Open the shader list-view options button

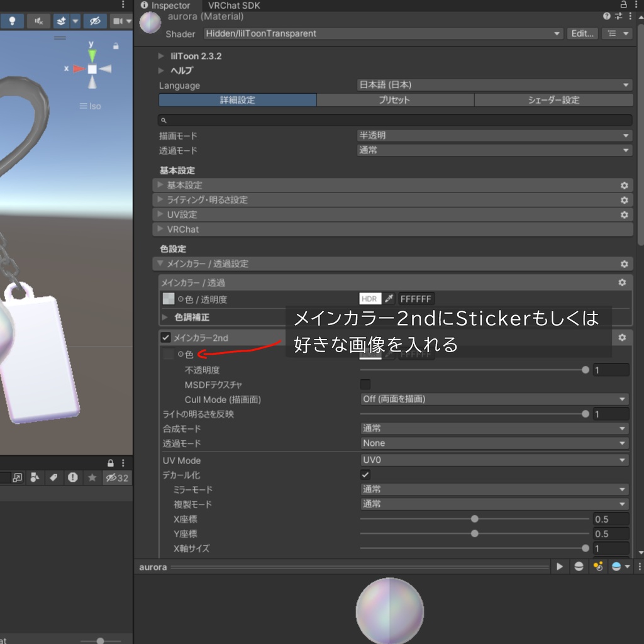[x=618, y=34]
